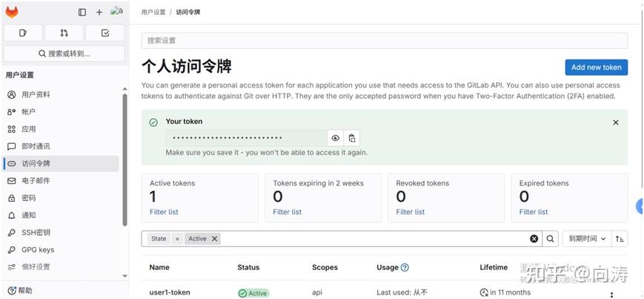The width and height of the screenshot is (644, 299).
Task: Go to 应用 applications settings
Action: tap(61, 129)
